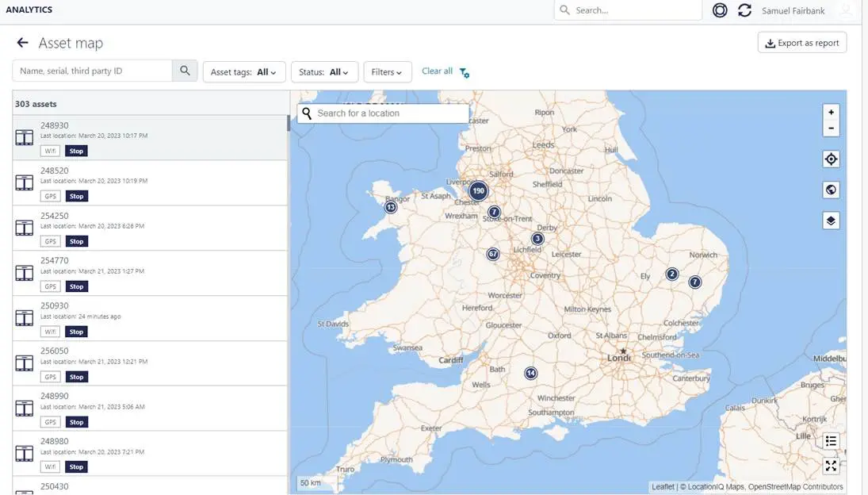The image size is (868, 495).
Task: Select asset 254770 in the list
Action: point(150,273)
